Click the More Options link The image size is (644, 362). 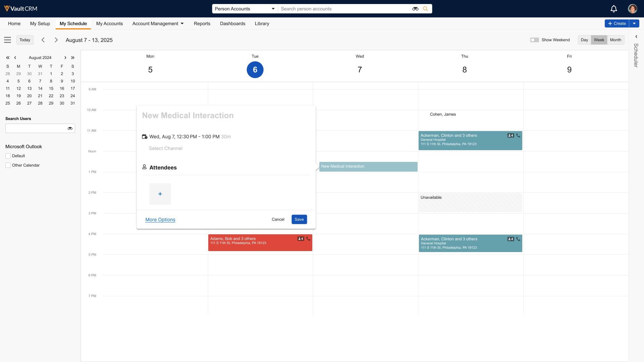[x=160, y=220]
